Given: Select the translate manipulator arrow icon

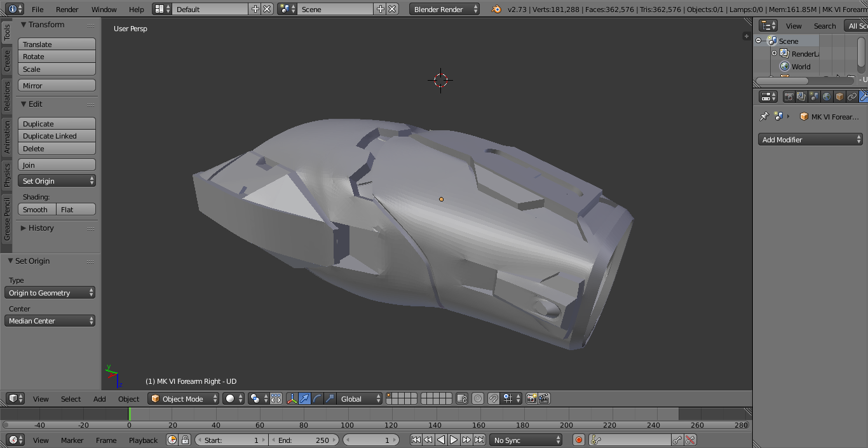Looking at the screenshot, I should (305, 398).
